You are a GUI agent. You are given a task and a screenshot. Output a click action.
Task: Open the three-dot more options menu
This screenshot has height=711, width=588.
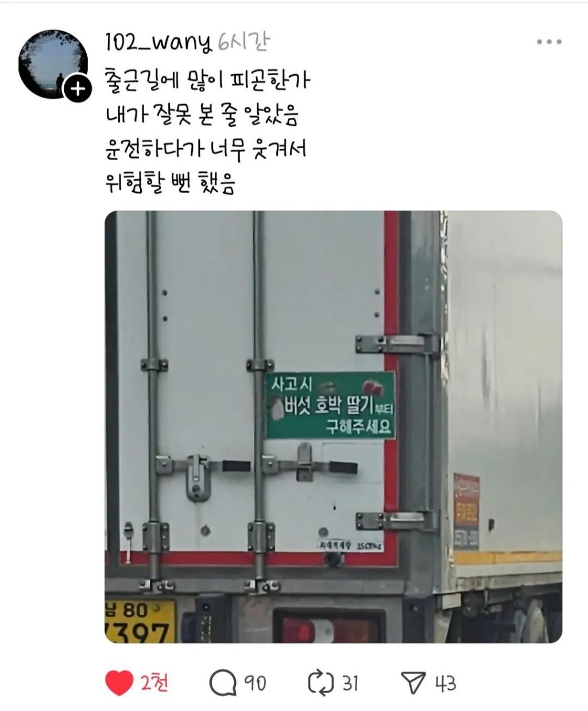point(549,42)
